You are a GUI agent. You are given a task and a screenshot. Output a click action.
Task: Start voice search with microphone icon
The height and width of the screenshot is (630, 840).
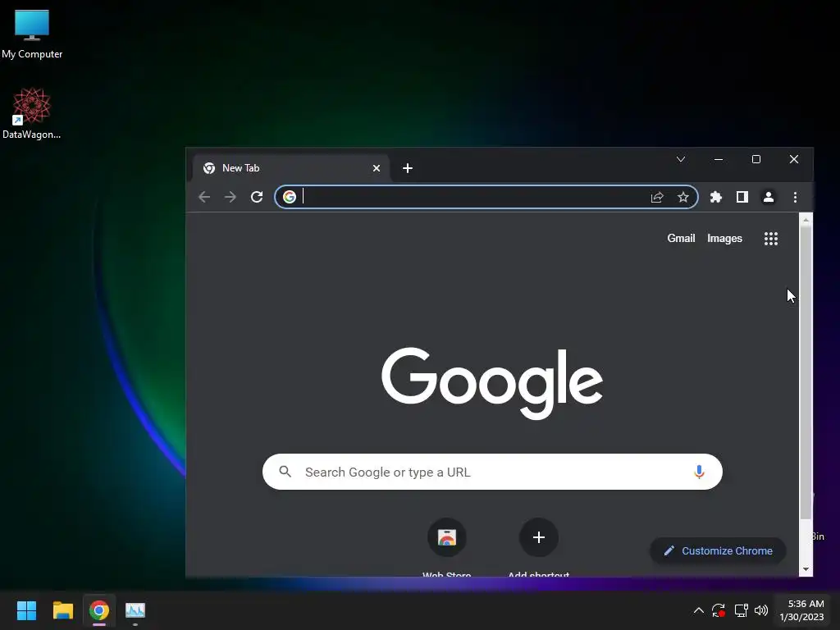[699, 472]
